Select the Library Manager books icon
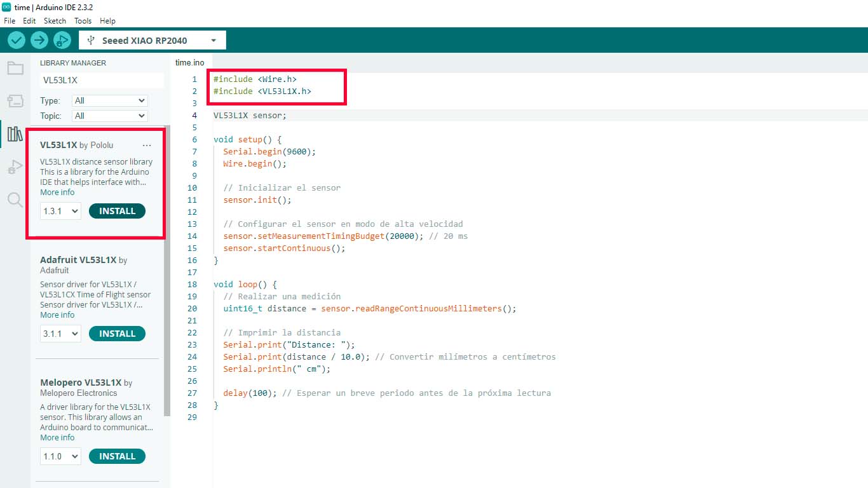 click(15, 133)
